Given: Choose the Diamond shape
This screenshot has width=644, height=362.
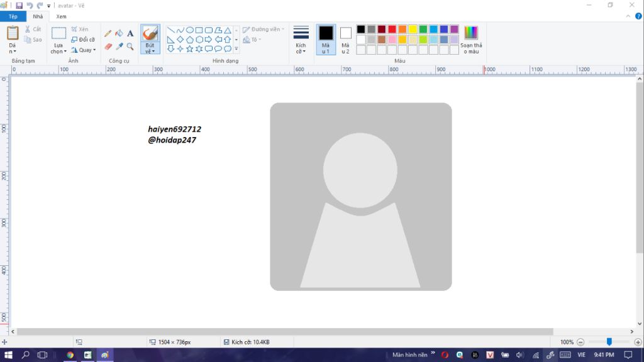Looking at the screenshot, I should 180,40.
